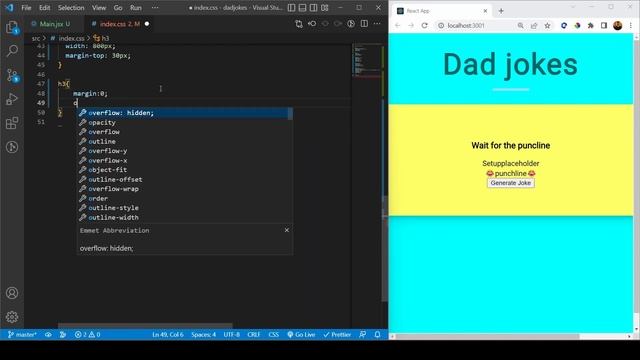The width and height of the screenshot is (640, 360).
Task: Open errors and warnings count in status bar
Action: (87, 335)
